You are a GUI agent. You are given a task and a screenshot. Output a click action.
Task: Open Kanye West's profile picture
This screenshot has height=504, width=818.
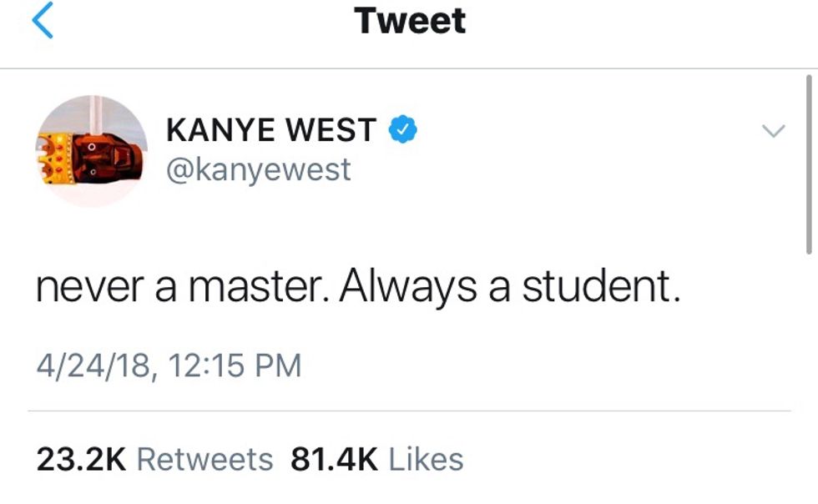click(x=91, y=151)
